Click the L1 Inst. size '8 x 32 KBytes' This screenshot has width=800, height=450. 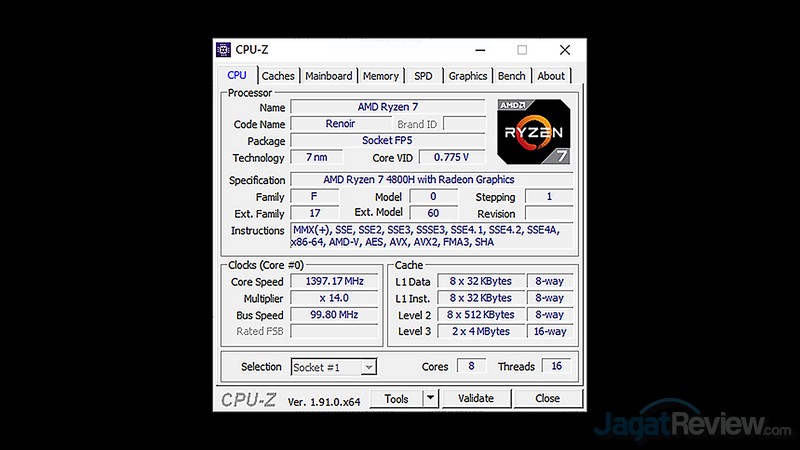481,298
